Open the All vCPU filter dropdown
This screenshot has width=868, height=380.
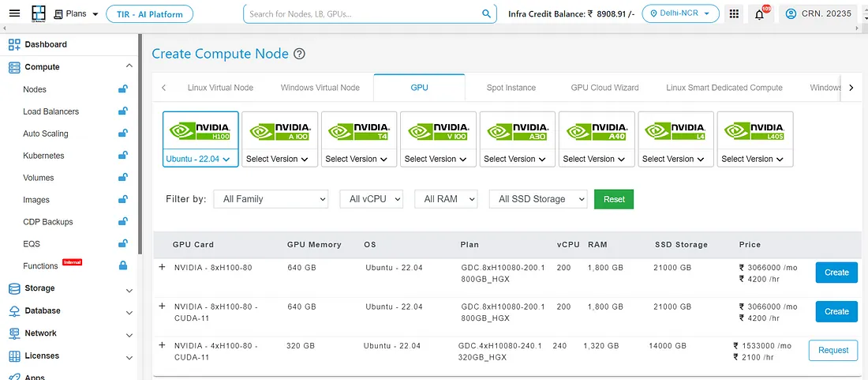pyautogui.click(x=371, y=199)
